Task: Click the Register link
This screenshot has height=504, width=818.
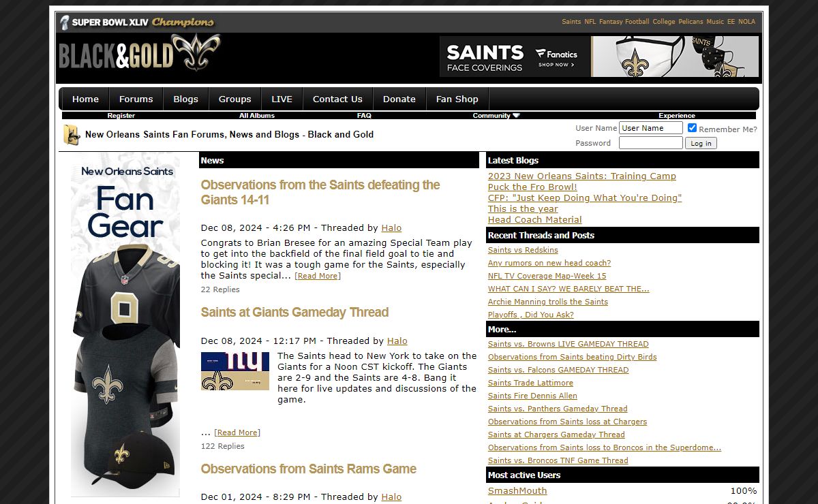Action: (121, 116)
